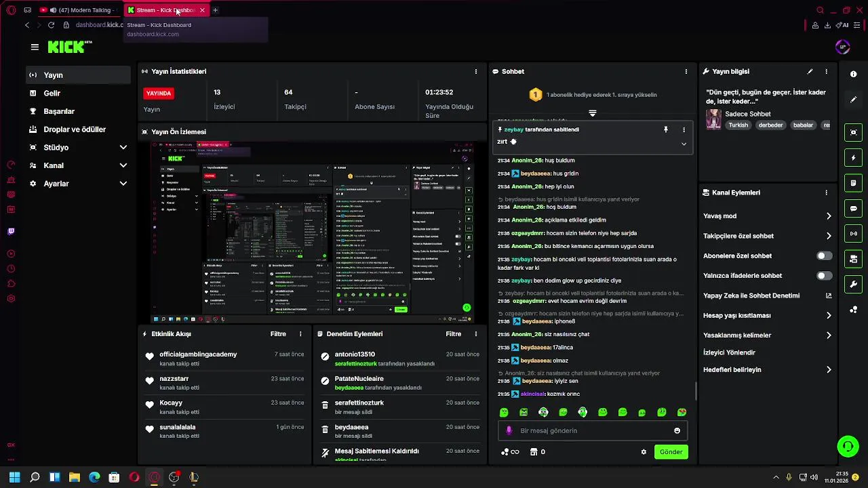
Task: Click the channel points infinity icon
Action: tap(510, 452)
